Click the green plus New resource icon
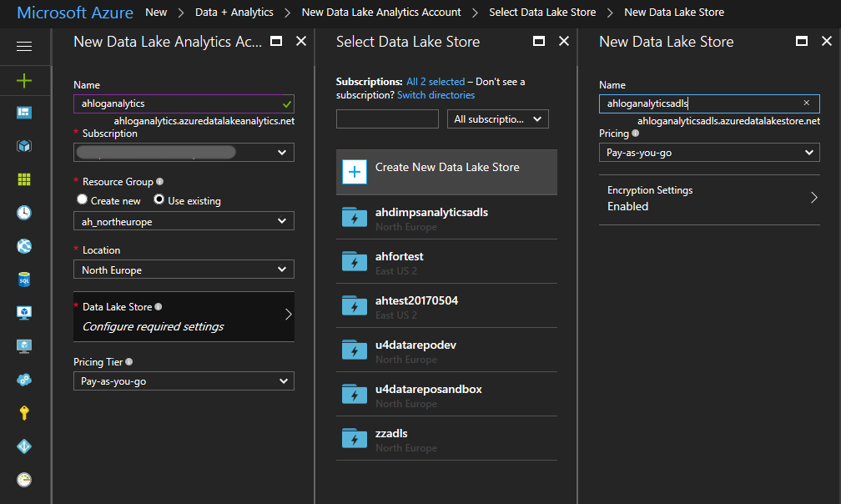Image resolution: width=841 pixels, height=504 pixels. [24, 80]
